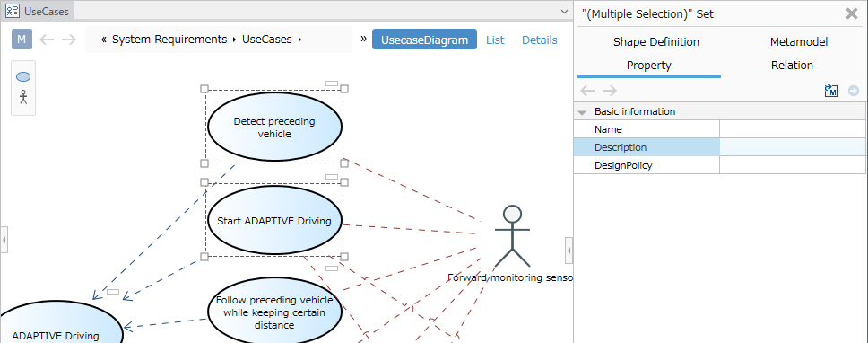Click top-left handle of Detect preceding vehicle selection
868x343 pixels.
point(204,89)
